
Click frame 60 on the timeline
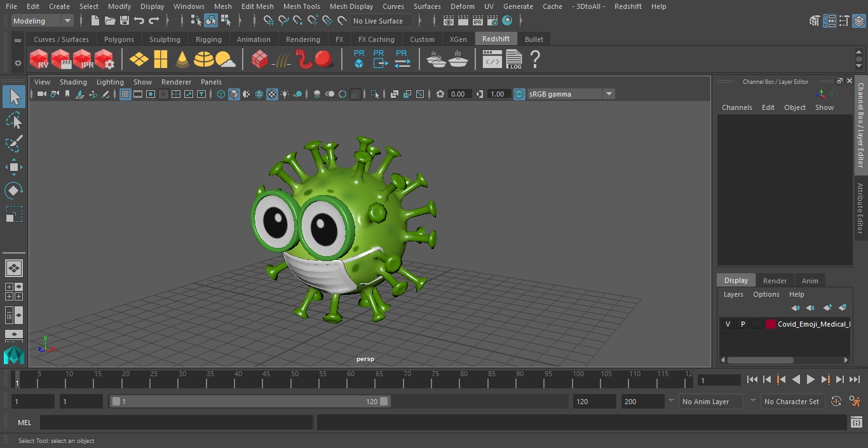351,379
